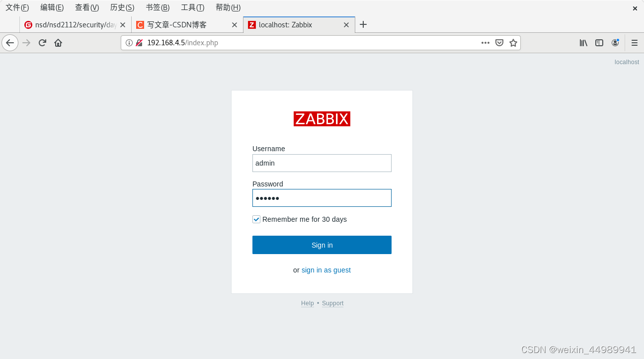Open the browser home page
Image resolution: width=644 pixels, height=359 pixels.
pyautogui.click(x=58, y=43)
